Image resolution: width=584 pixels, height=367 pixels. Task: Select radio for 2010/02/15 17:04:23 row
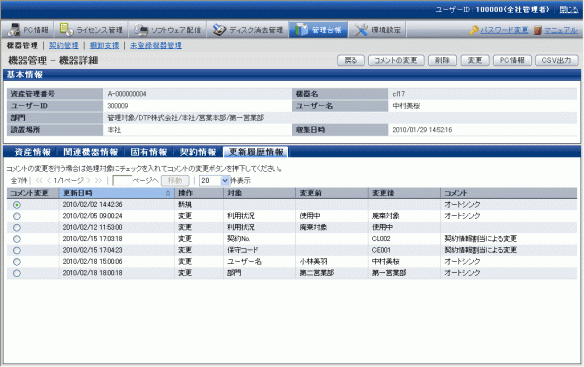point(17,250)
